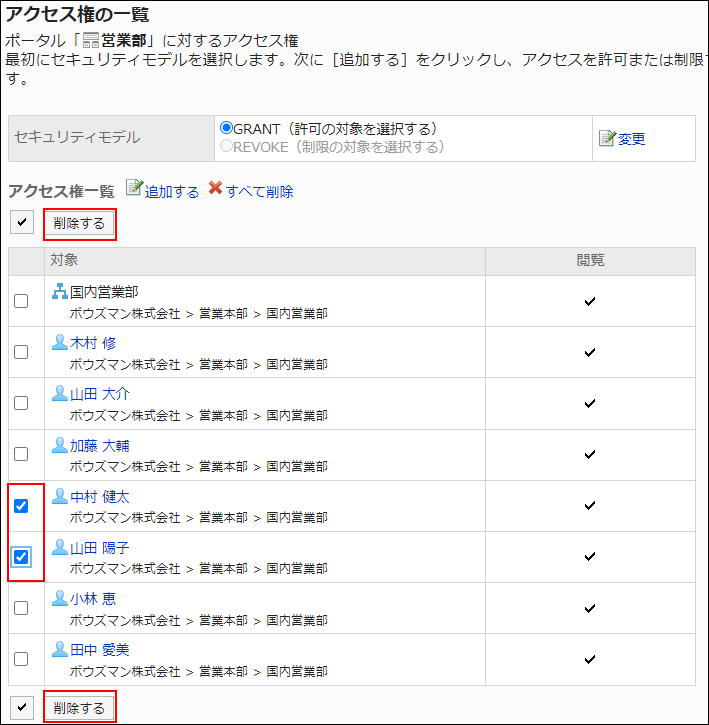Open user 田中 愛美 link
This screenshot has width=709, height=725.
(100, 650)
